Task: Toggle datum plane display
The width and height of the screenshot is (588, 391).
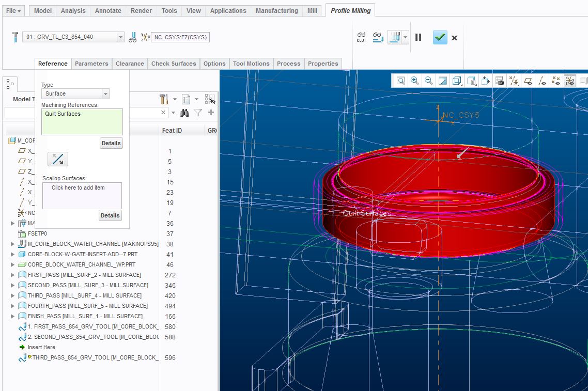Action: tap(528, 81)
